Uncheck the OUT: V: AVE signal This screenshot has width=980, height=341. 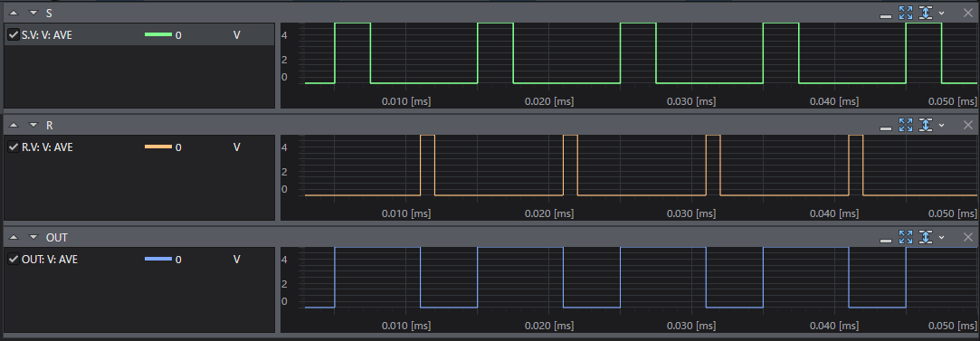pos(14,260)
